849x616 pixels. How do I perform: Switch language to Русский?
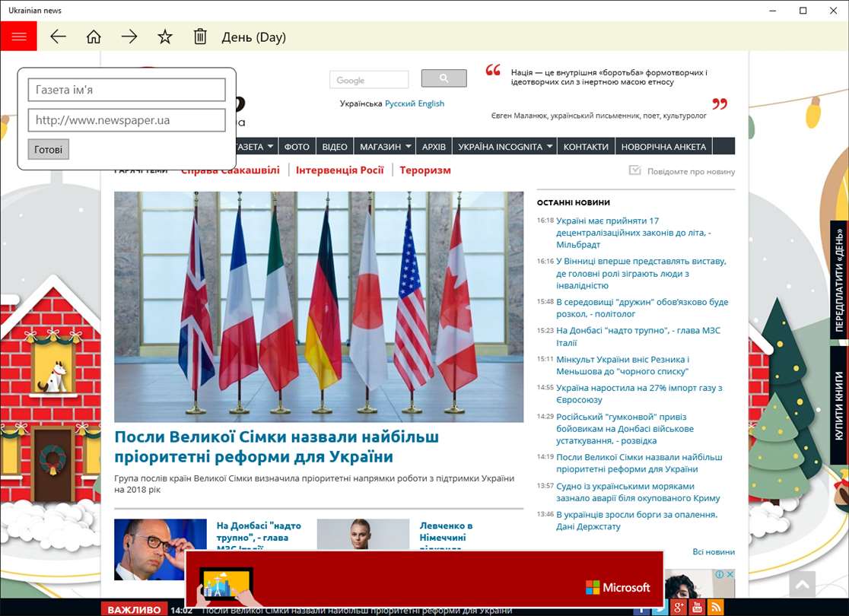point(400,103)
